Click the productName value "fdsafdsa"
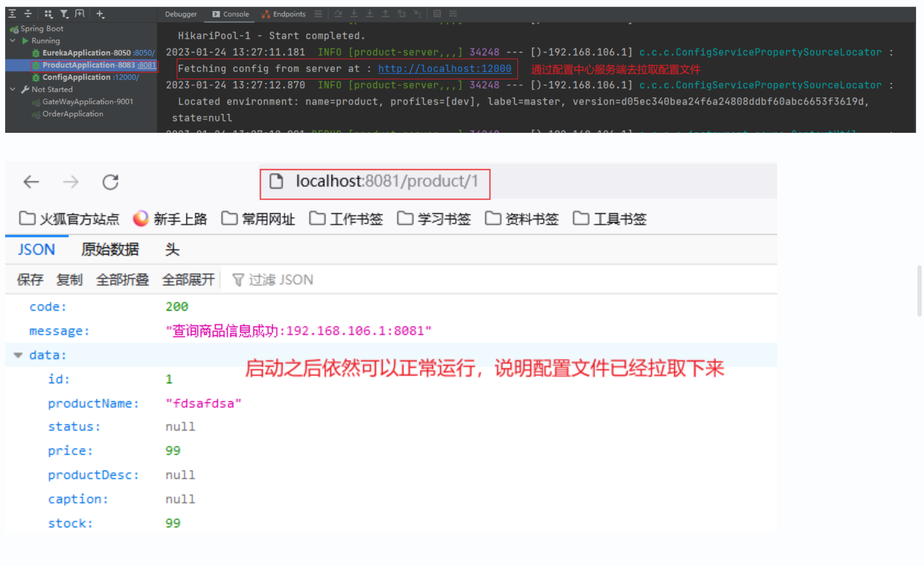This screenshot has width=924, height=566. coord(203,403)
